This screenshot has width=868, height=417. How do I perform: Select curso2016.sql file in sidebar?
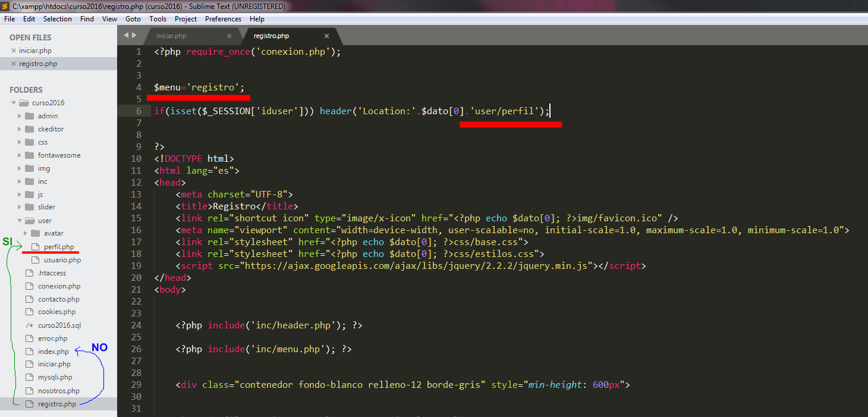pyautogui.click(x=59, y=325)
